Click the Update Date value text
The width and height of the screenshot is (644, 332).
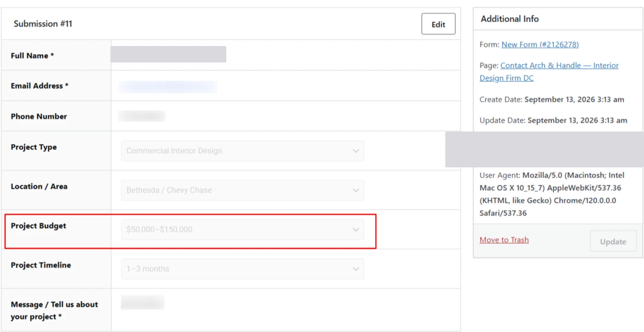[x=577, y=120]
